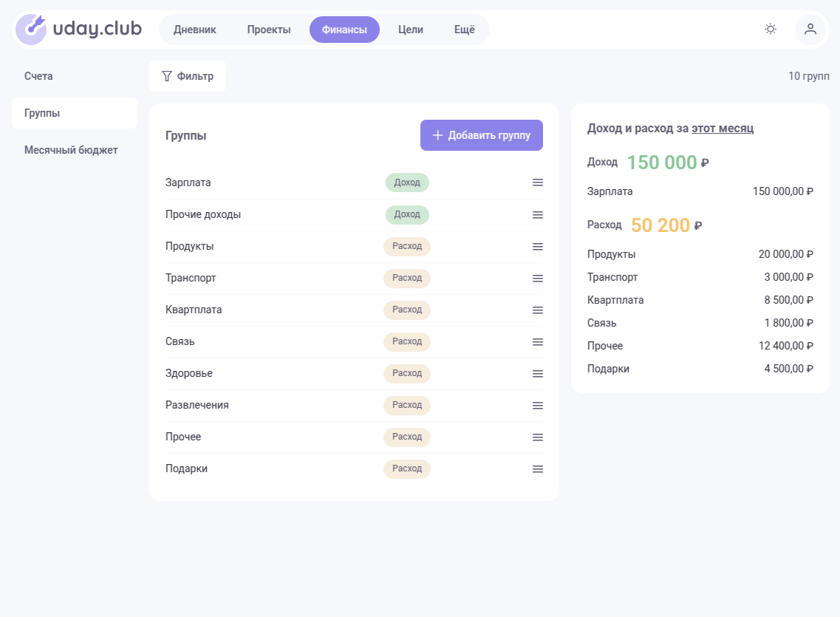840x617 pixels.
Task: Open the menu icon for Зарплата row
Action: tap(538, 183)
